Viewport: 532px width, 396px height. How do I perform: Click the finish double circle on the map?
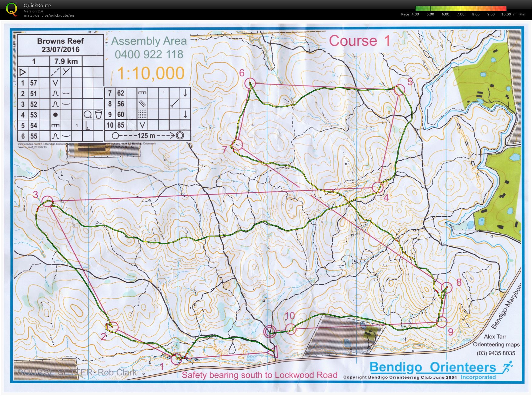pyautogui.click(x=269, y=331)
